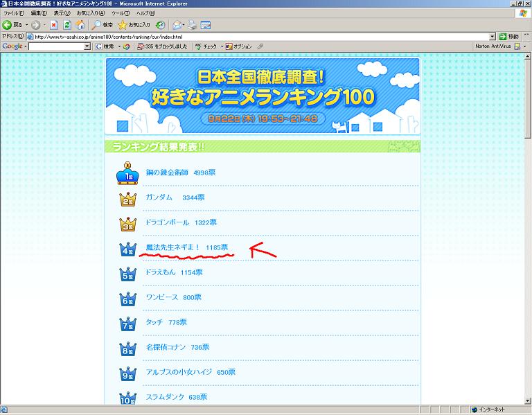Go to the Home page icon
Image resolution: width=532 pixels, height=415 pixels.
(x=80, y=25)
